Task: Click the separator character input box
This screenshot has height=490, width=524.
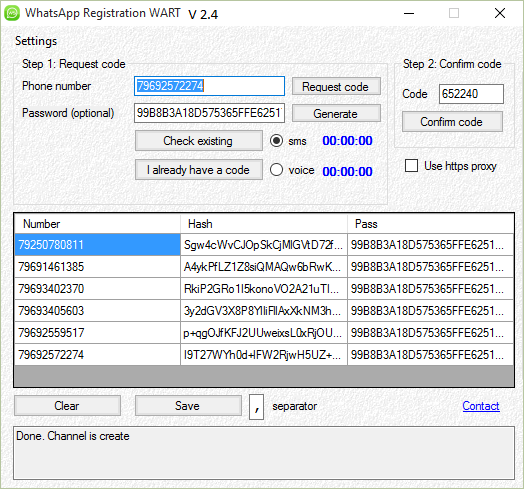Action: click(x=256, y=407)
